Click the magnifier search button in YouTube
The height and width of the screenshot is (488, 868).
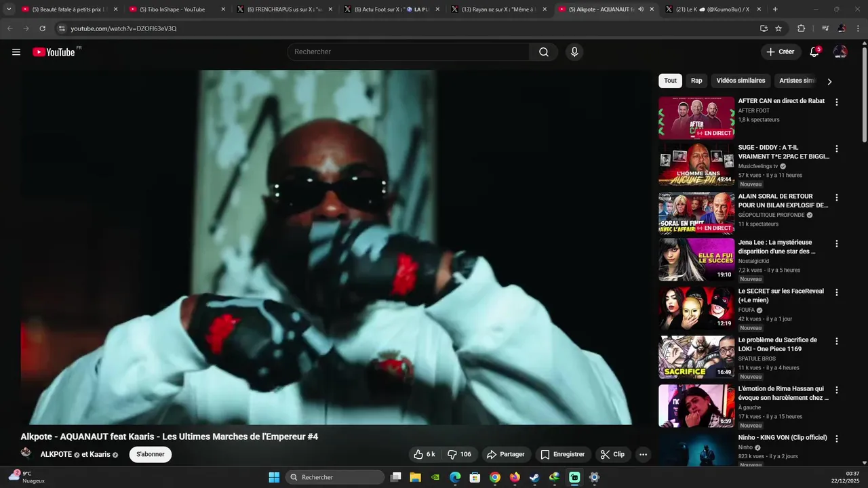point(544,52)
